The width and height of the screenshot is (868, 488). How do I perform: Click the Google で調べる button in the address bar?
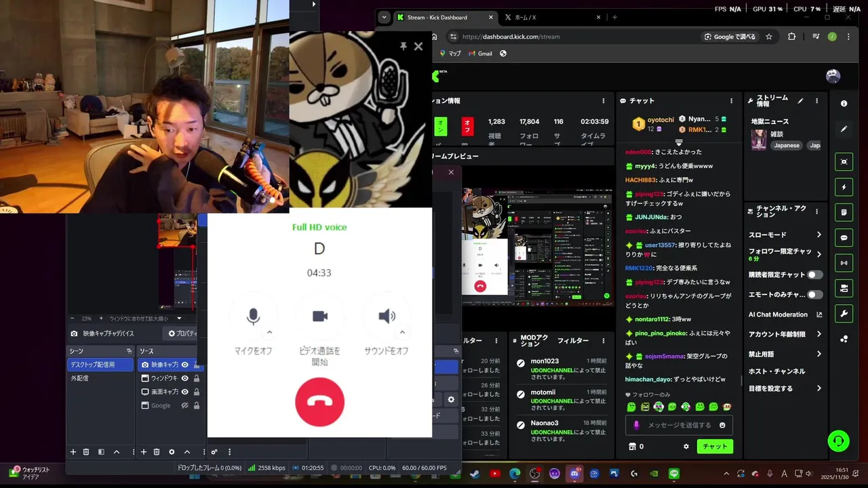[730, 37]
